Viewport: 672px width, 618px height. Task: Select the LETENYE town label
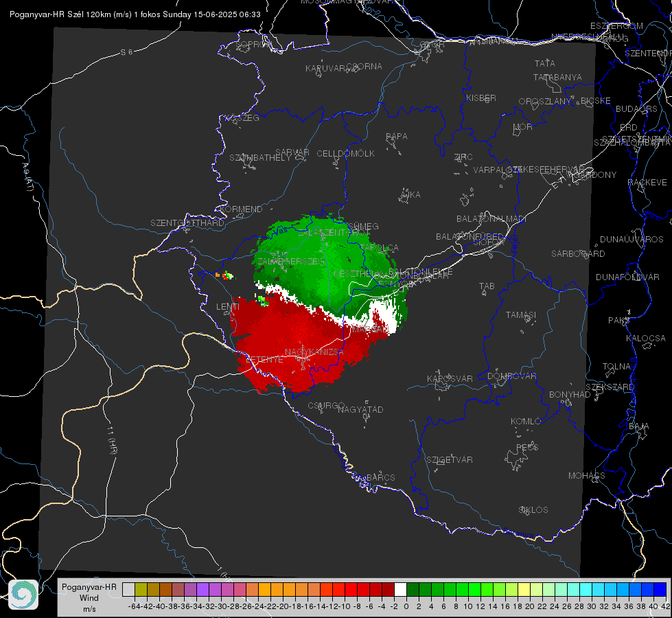(x=264, y=360)
